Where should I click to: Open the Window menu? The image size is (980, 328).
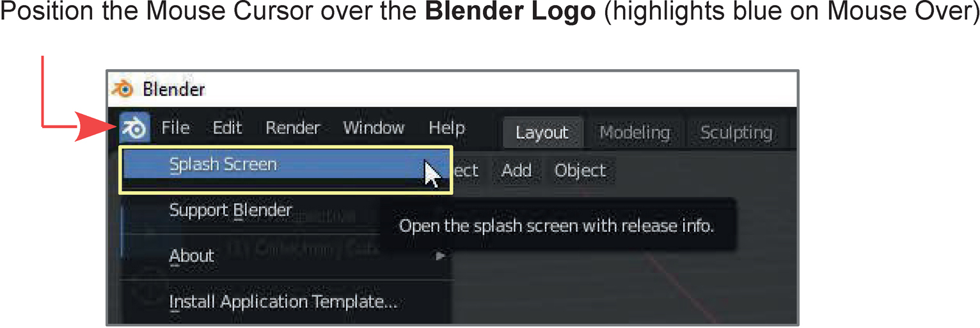coord(374,128)
